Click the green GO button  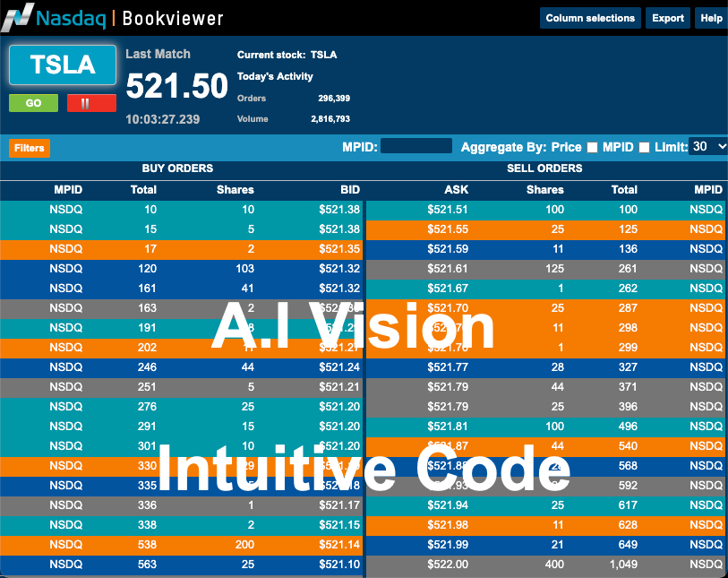[33, 103]
